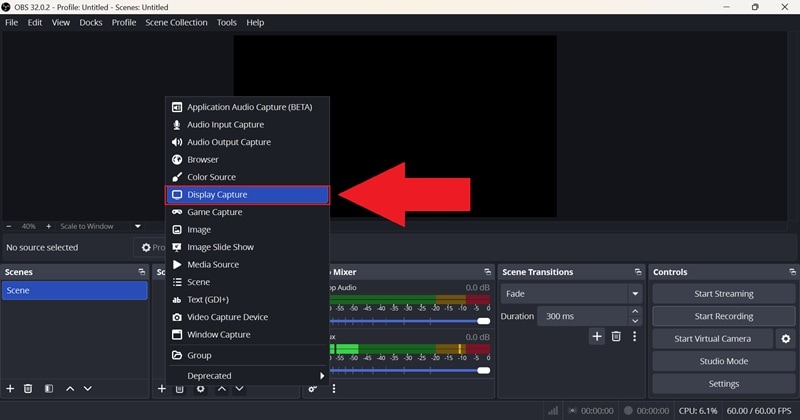Zoom in preview with plus button

click(x=48, y=226)
